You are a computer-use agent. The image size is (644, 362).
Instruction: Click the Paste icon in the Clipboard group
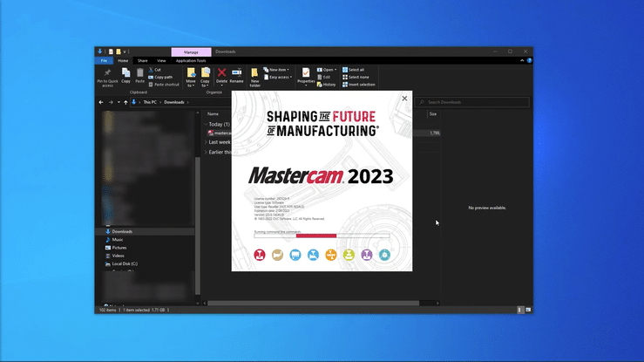click(x=140, y=76)
